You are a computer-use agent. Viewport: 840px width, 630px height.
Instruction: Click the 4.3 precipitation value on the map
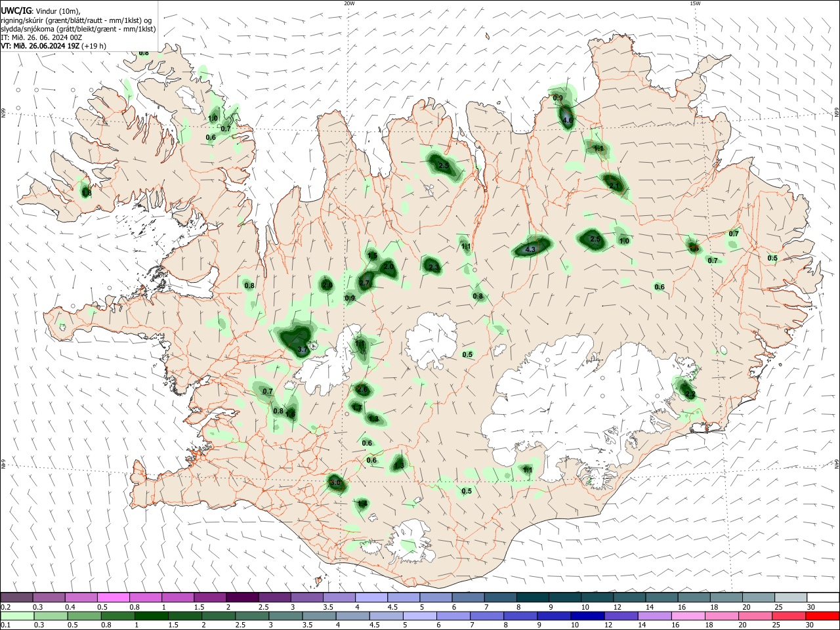tap(531, 249)
